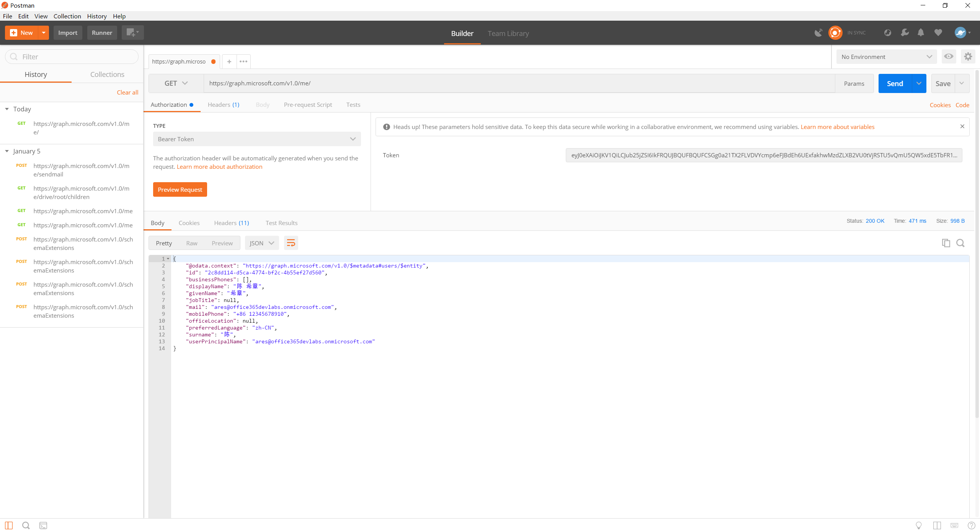Open the Collection menu in menu bar
Image resolution: width=980 pixels, height=532 pixels.
click(x=67, y=16)
